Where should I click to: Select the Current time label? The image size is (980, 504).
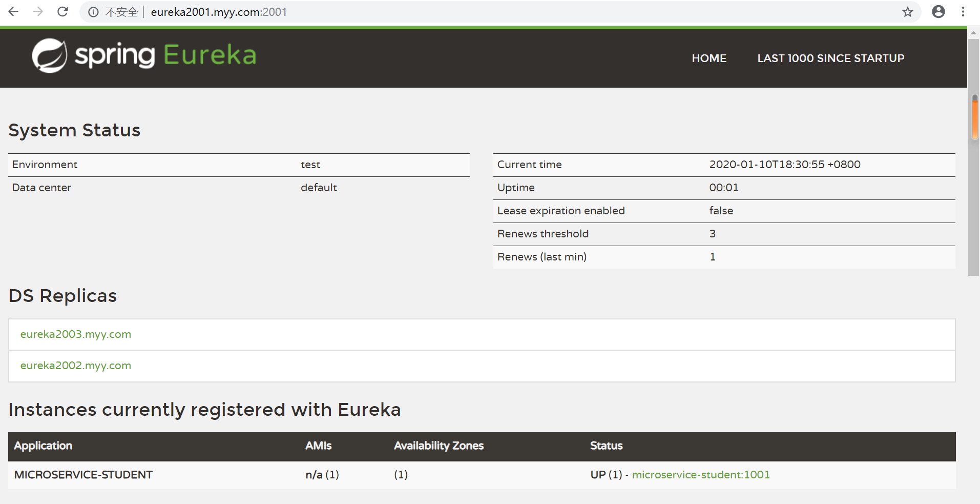[530, 165]
